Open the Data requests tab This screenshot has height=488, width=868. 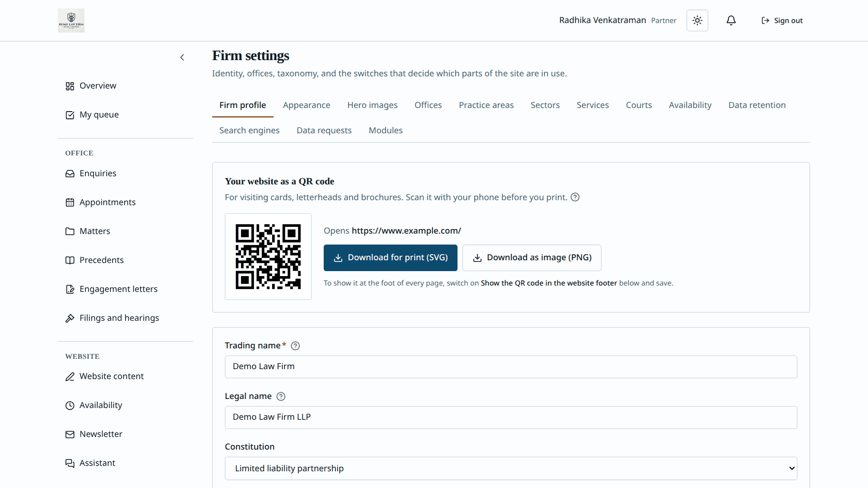tap(324, 131)
